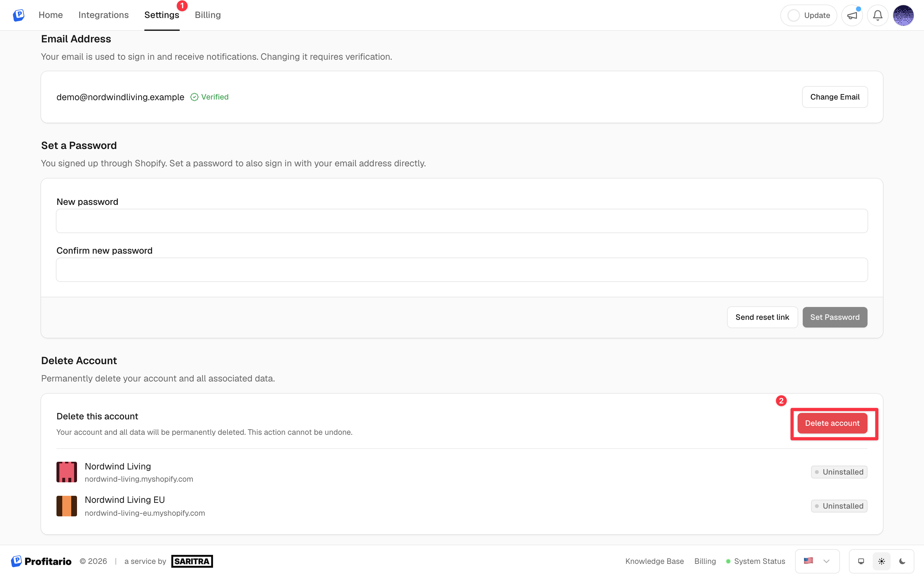Go to the Home tab
924x578 pixels.
coord(50,15)
